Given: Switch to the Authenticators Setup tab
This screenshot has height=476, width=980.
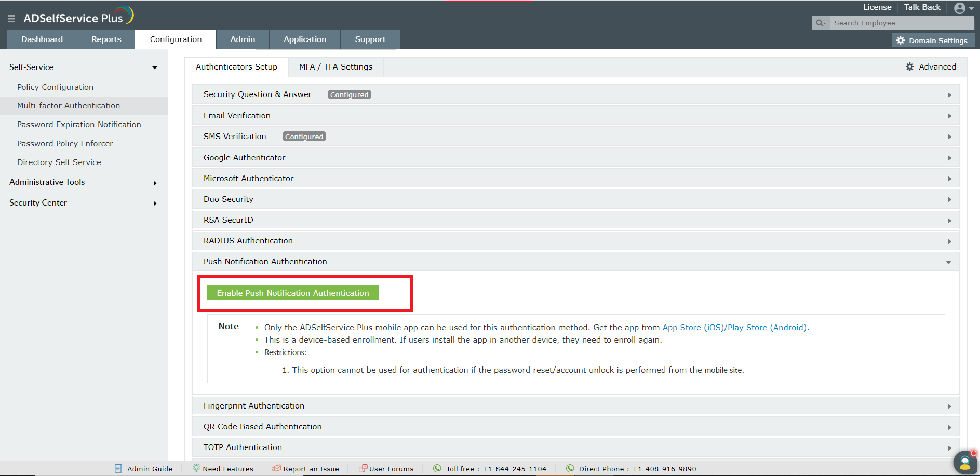Looking at the screenshot, I should tap(236, 67).
